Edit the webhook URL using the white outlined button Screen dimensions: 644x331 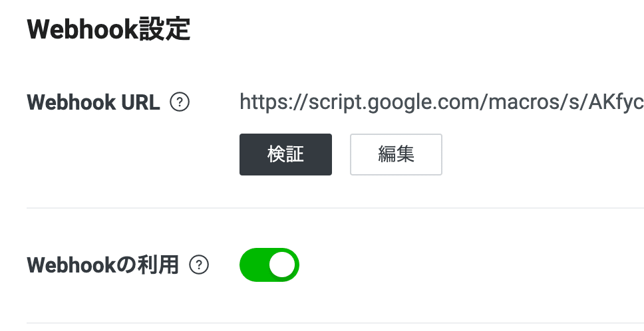coord(396,154)
